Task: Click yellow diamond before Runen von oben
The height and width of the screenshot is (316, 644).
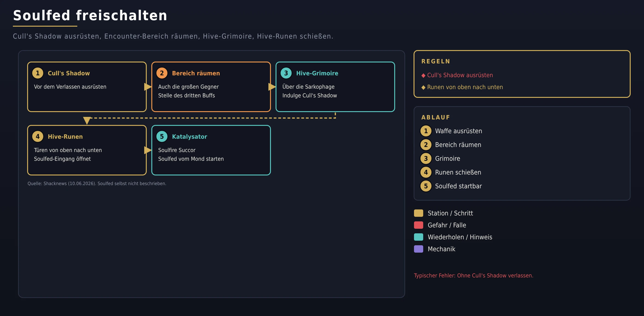Action: tap(423, 87)
